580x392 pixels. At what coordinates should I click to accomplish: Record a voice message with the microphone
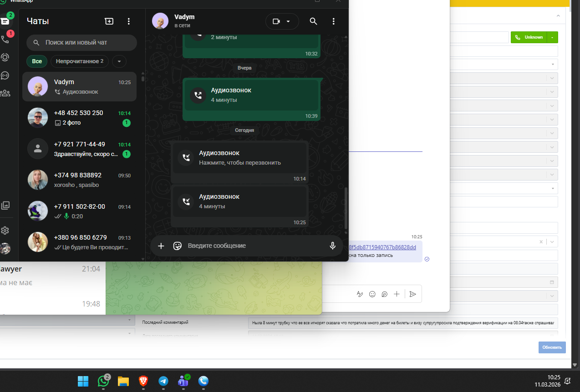click(333, 246)
